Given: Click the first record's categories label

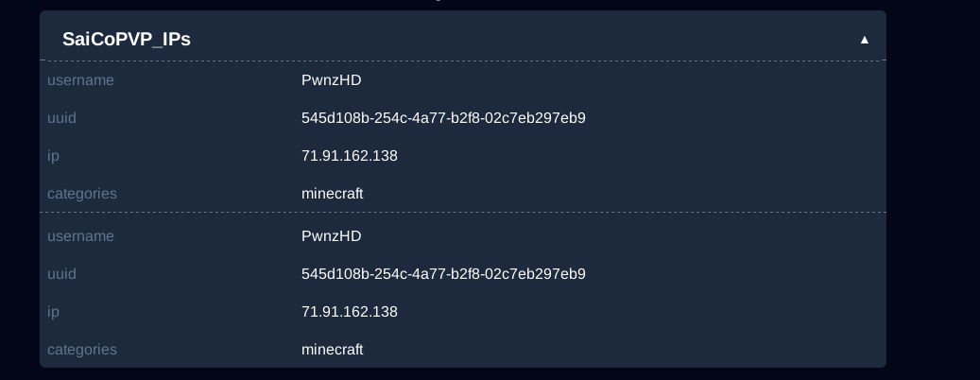Looking at the screenshot, I should click(x=82, y=194).
